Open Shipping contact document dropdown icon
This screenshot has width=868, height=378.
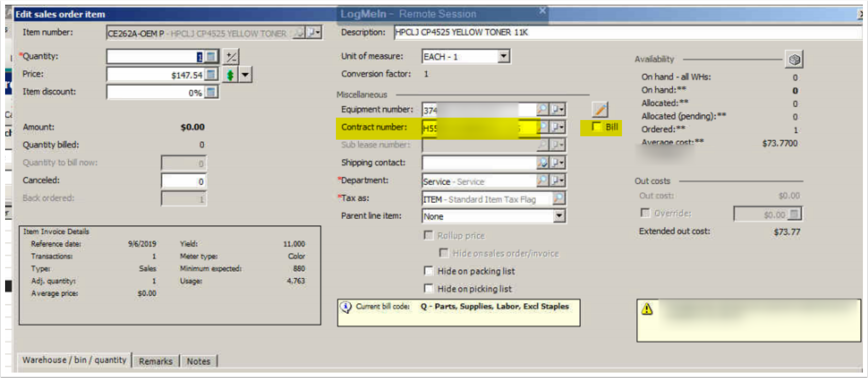(x=557, y=163)
